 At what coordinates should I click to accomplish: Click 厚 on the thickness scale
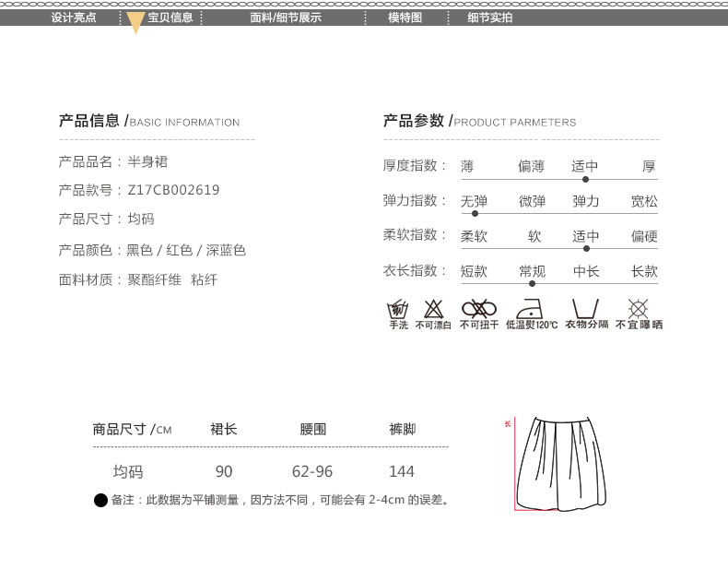click(649, 166)
